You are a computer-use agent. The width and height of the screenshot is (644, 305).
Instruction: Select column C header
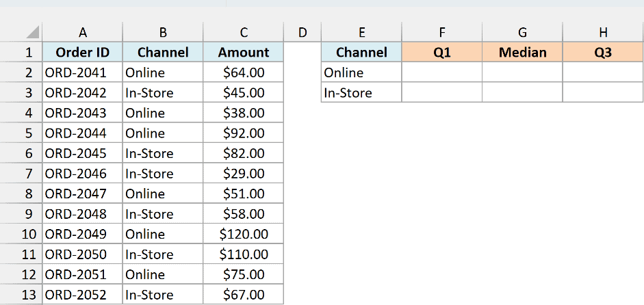click(x=244, y=32)
